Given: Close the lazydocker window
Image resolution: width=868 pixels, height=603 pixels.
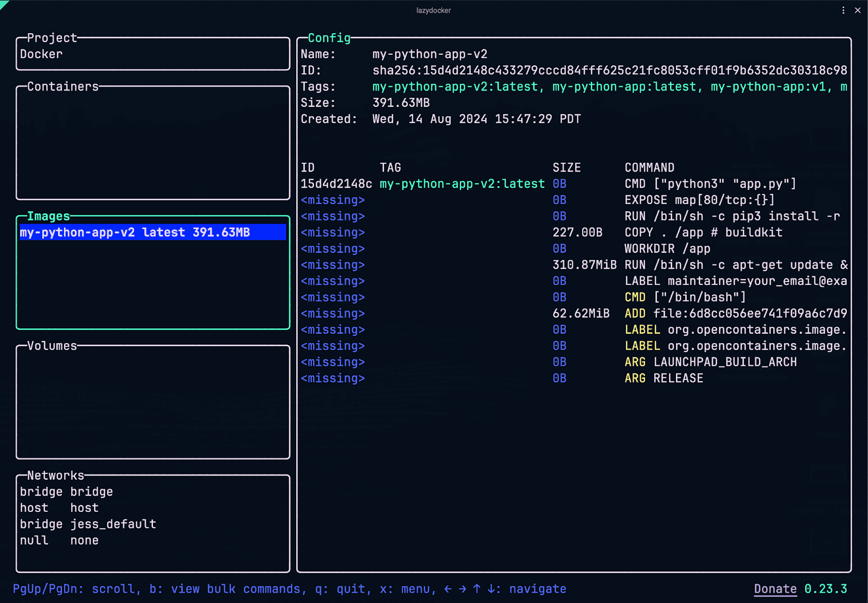Looking at the screenshot, I should pos(858,10).
